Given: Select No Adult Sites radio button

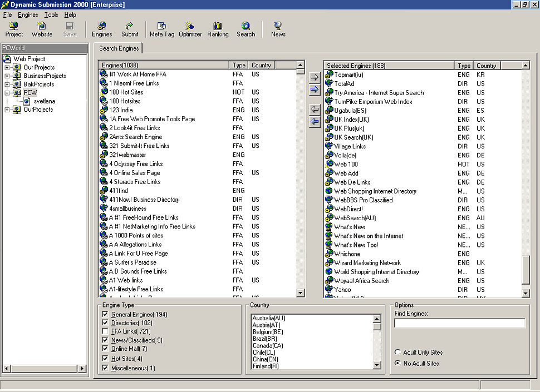Looking at the screenshot, I should coord(397,363).
